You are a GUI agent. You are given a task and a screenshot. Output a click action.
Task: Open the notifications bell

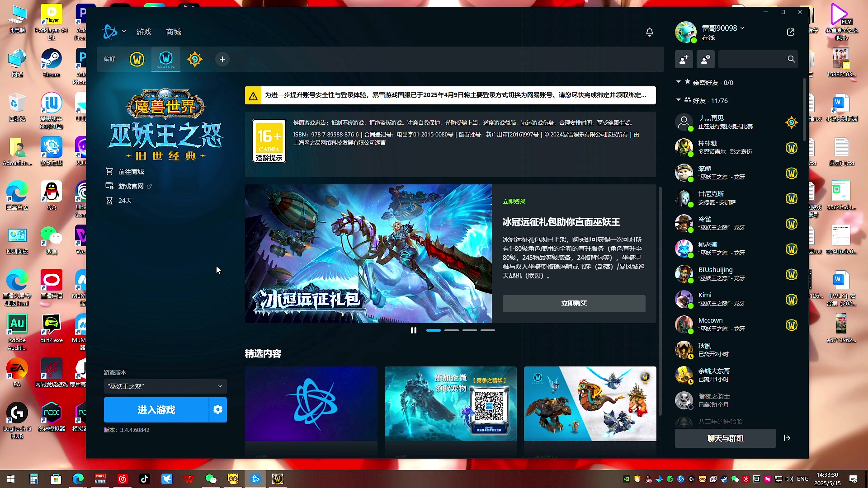click(x=650, y=32)
